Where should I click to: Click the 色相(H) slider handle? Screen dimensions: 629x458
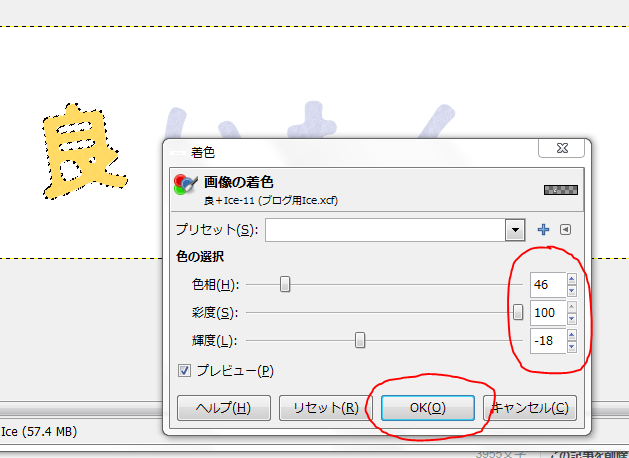pos(285,284)
